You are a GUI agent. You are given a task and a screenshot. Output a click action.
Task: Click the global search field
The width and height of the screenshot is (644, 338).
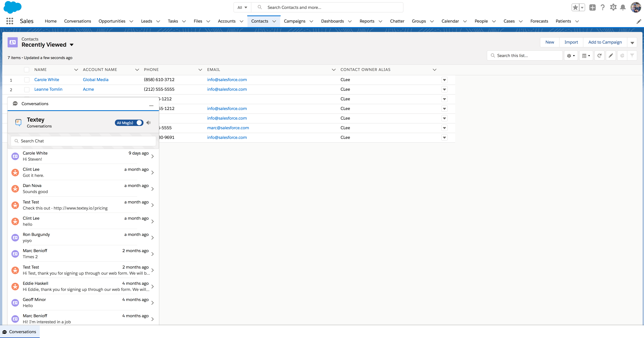[x=327, y=7]
